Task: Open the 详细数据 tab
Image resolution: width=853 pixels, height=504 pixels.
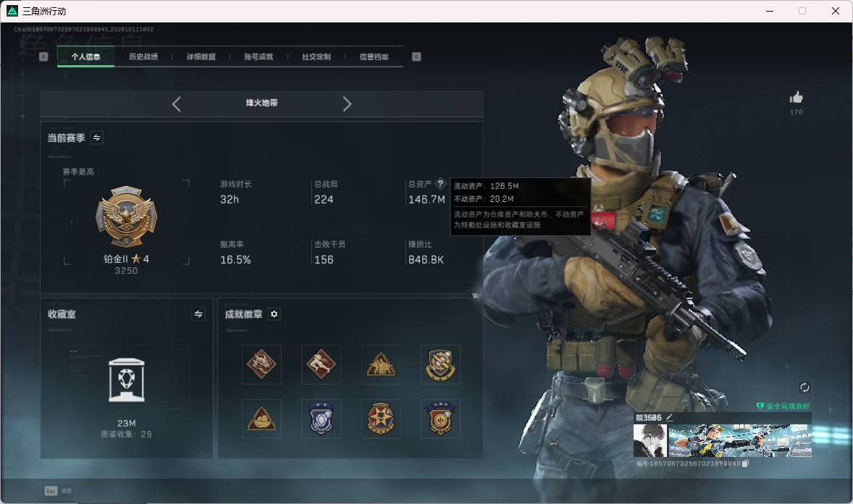Action: (x=201, y=56)
